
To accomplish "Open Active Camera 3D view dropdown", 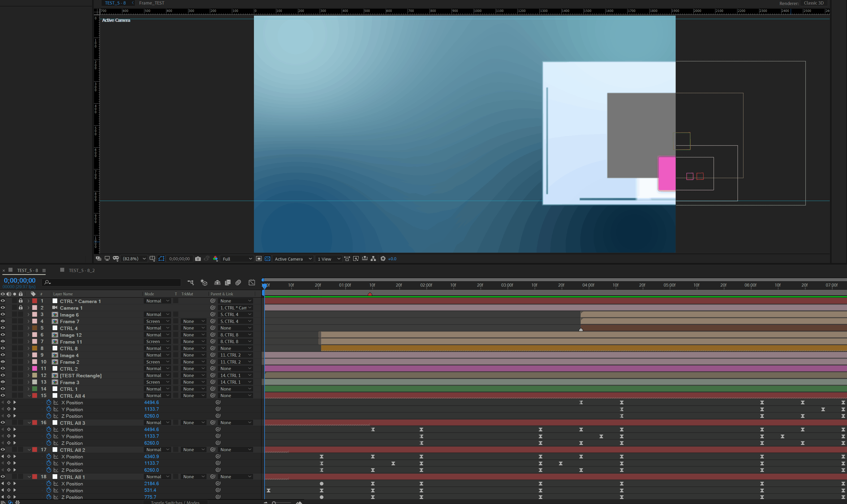I will (x=293, y=259).
